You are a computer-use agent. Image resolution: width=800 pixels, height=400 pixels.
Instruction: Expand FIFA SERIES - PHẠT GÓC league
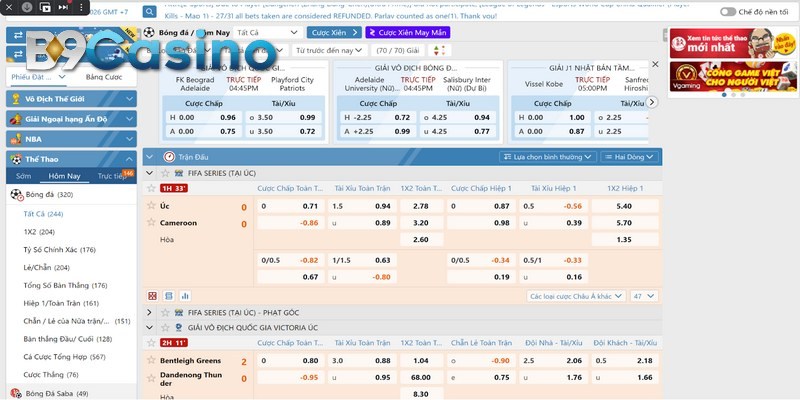coord(149,313)
